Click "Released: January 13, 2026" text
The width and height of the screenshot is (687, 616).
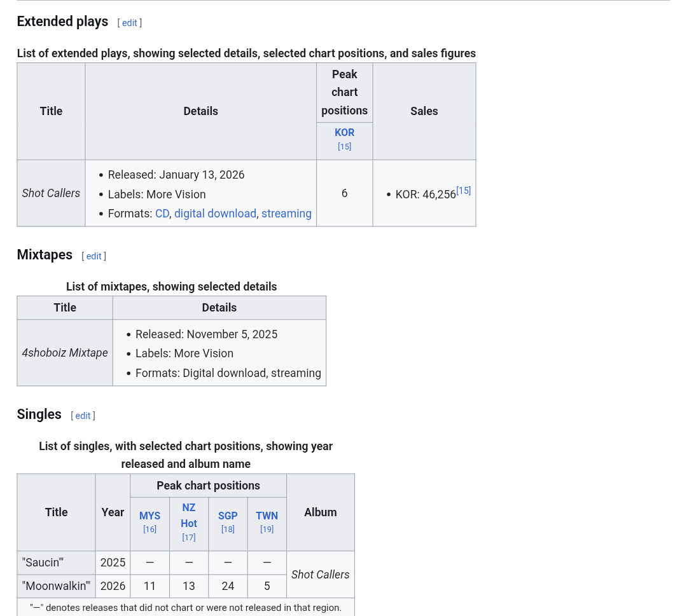click(x=176, y=175)
